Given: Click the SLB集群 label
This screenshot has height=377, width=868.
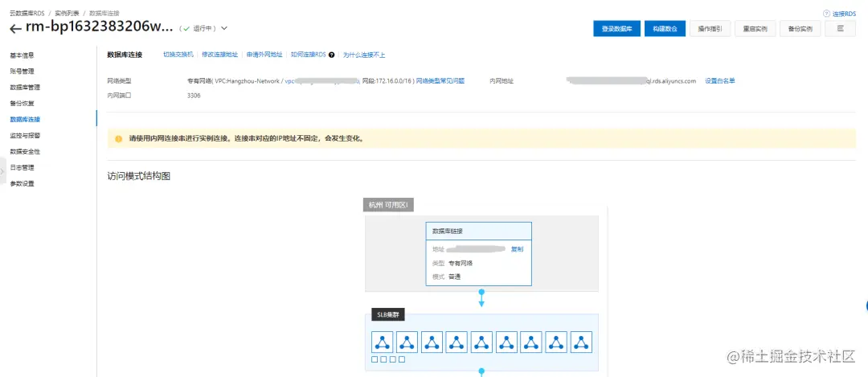Looking at the screenshot, I should [388, 315].
